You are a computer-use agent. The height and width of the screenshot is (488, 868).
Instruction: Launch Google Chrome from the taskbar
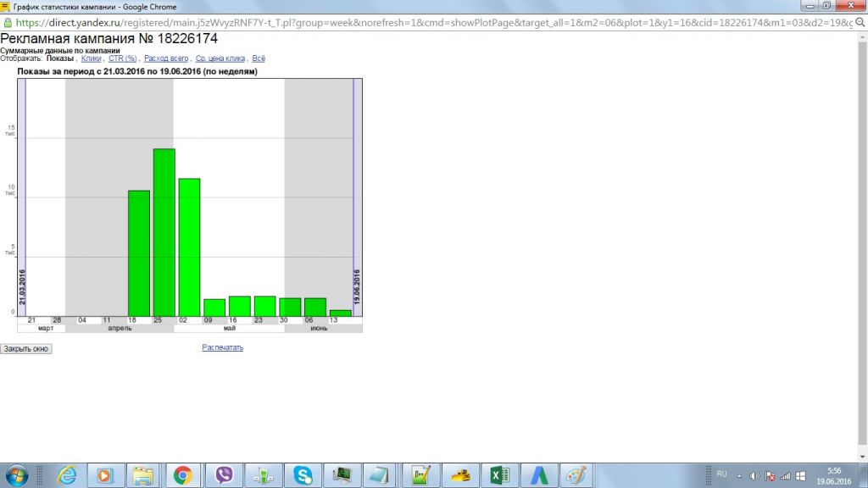tap(183, 475)
